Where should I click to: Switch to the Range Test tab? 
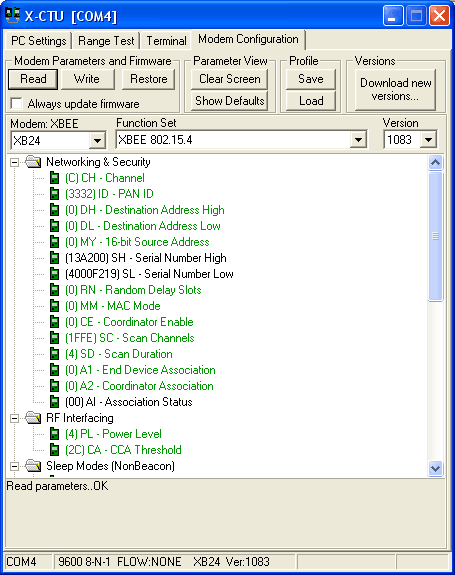pyautogui.click(x=106, y=41)
